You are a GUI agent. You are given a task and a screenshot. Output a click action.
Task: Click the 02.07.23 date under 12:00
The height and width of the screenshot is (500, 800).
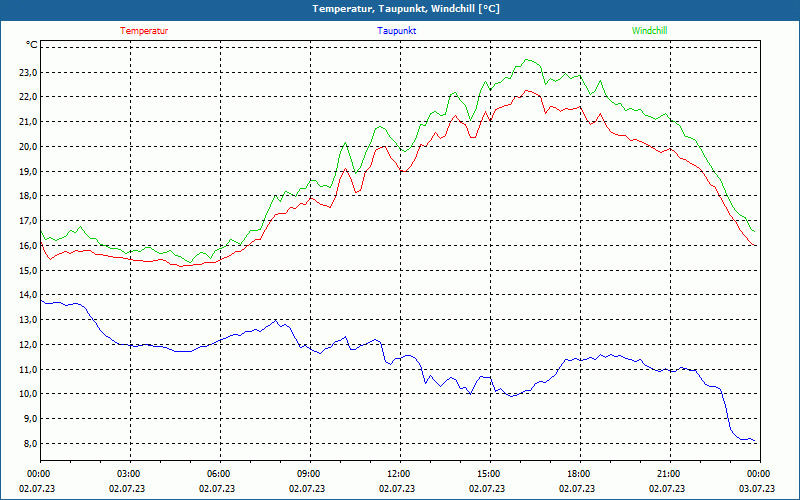click(x=397, y=489)
